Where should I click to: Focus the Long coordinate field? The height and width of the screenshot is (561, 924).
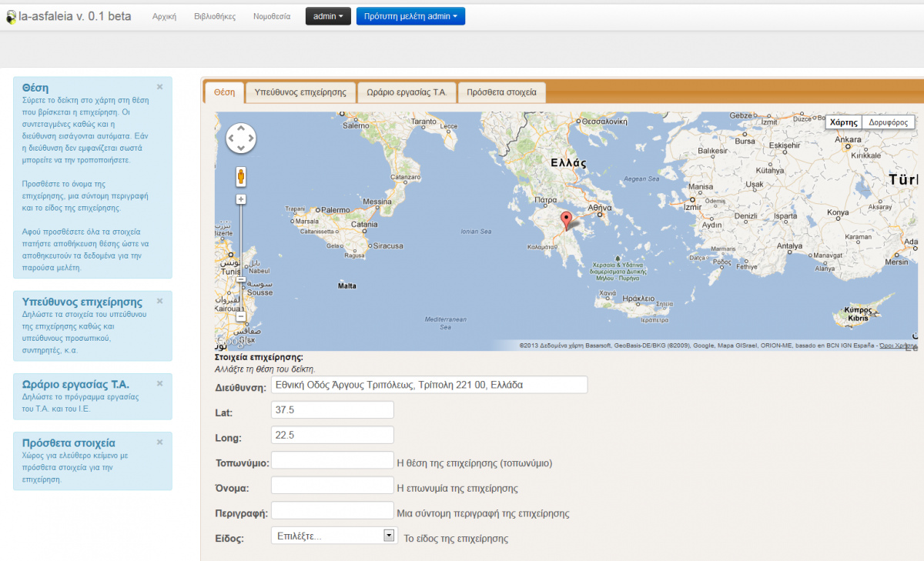(333, 435)
